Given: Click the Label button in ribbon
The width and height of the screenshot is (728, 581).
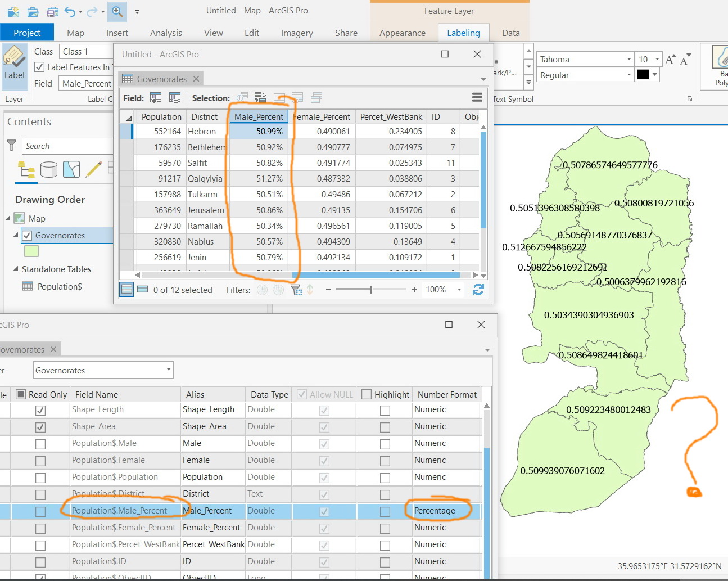Looking at the screenshot, I should point(14,66).
